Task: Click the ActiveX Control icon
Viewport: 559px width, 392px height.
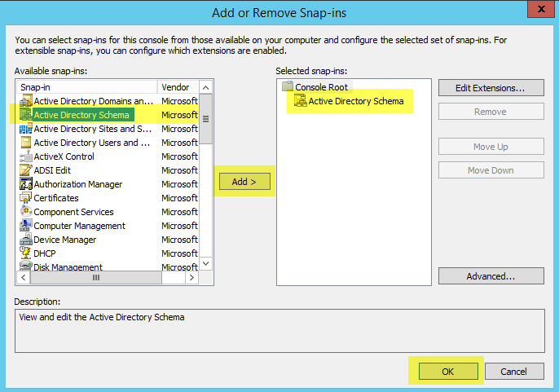Action: (x=26, y=156)
